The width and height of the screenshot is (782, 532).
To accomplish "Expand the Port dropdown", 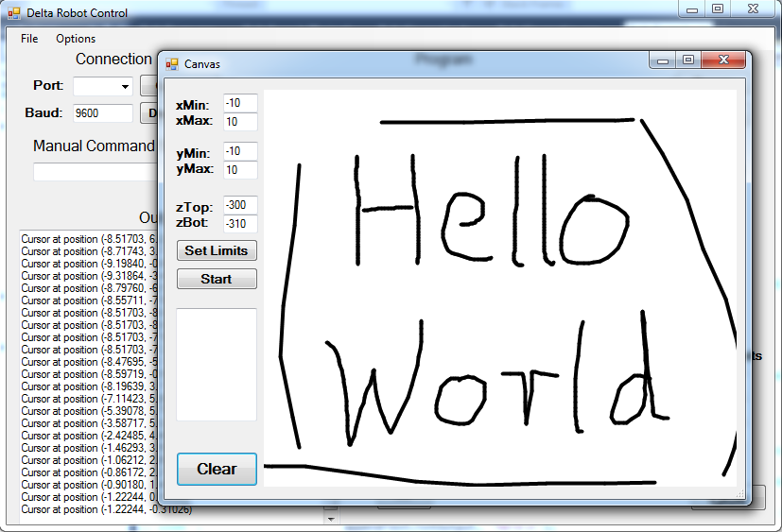I will 125,86.
